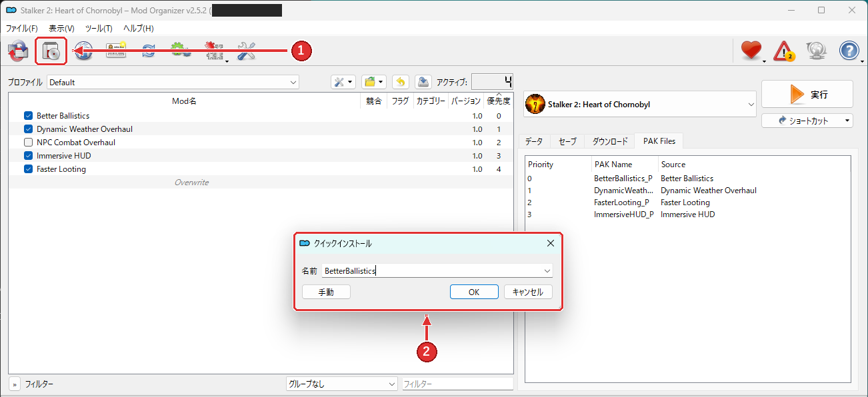Screen dimensions: 868x397
Task: Open the puzzle piece tools icon
Action: point(213,51)
